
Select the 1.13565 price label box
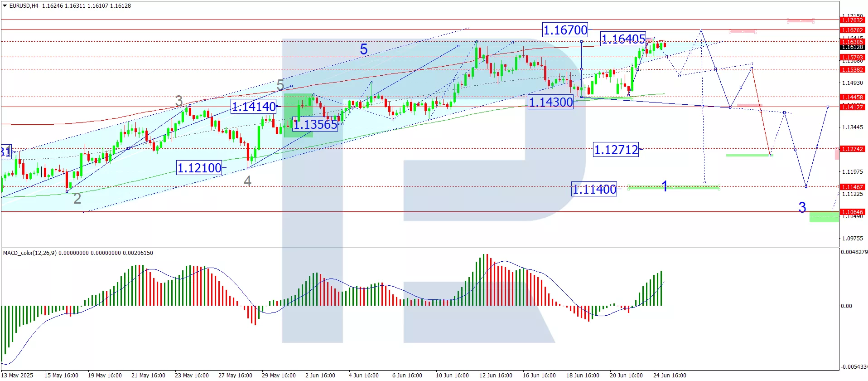[x=315, y=124]
